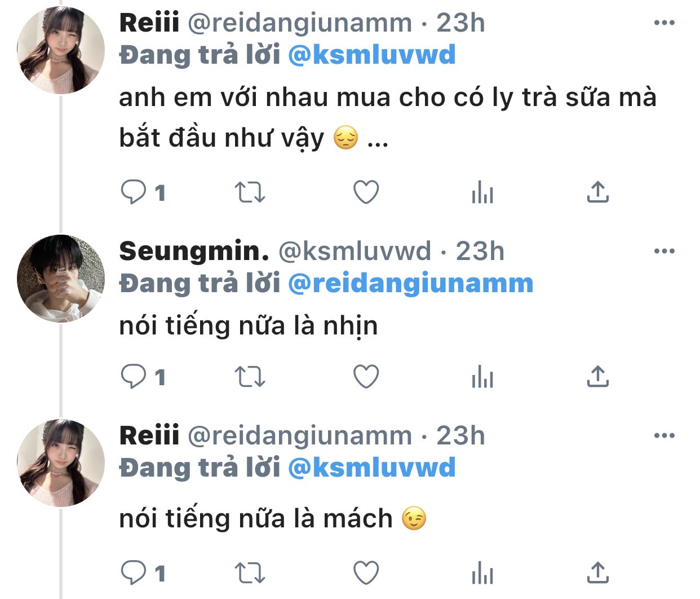Open more options for Reiii's last tweet
700x599 pixels.
click(664, 436)
